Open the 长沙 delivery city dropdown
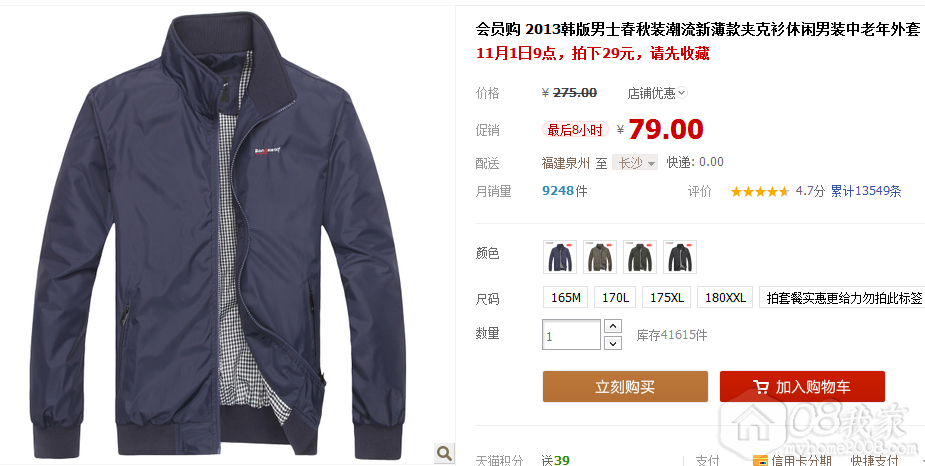The height and width of the screenshot is (466, 925). click(x=635, y=162)
